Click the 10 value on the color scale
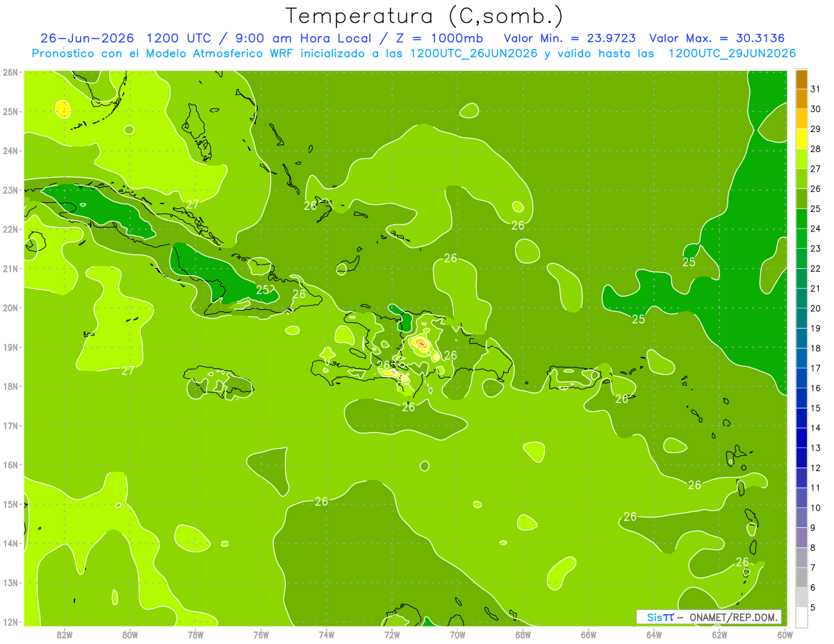 coord(816,508)
